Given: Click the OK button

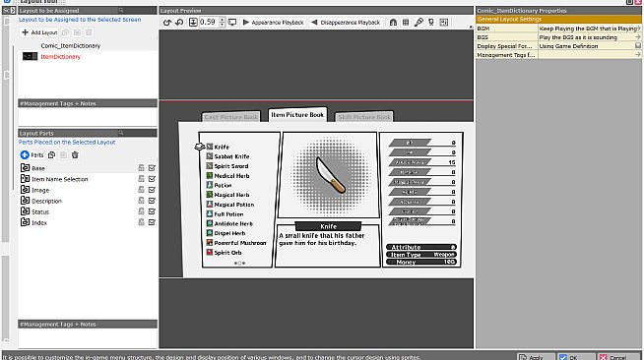Looking at the screenshot, I should click(576, 357).
